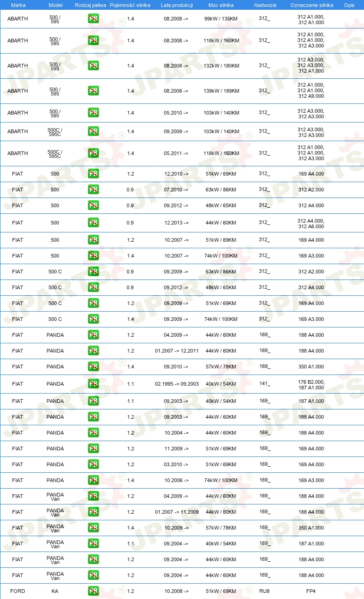364x599 pixels.
Task: Click the 05.2011 -> production date cell
Action: [176, 153]
